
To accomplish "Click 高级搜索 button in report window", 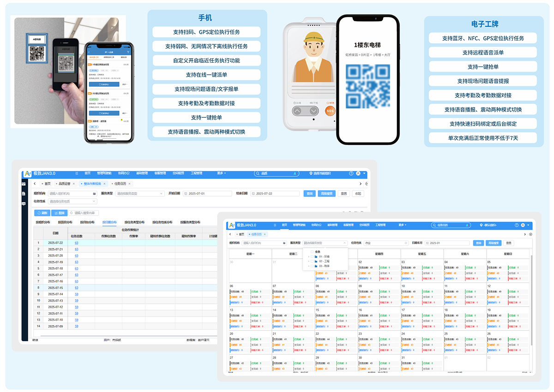I will point(327,193).
